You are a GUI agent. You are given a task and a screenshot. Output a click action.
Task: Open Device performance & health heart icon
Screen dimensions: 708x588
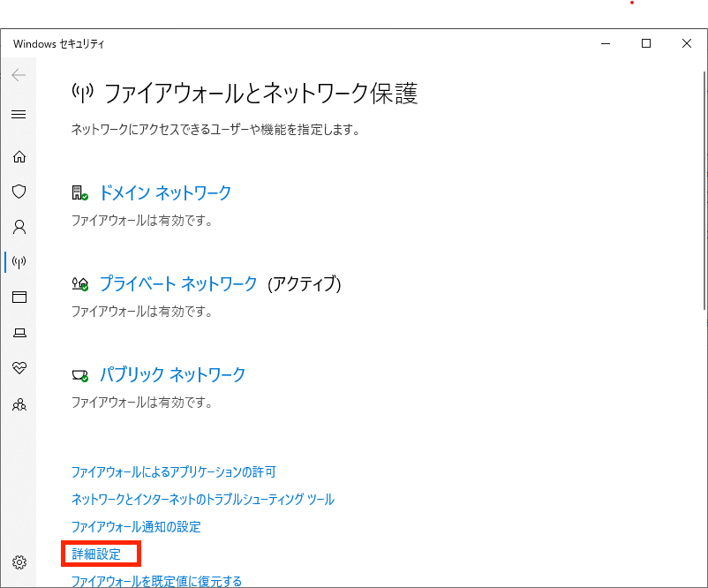(19, 367)
